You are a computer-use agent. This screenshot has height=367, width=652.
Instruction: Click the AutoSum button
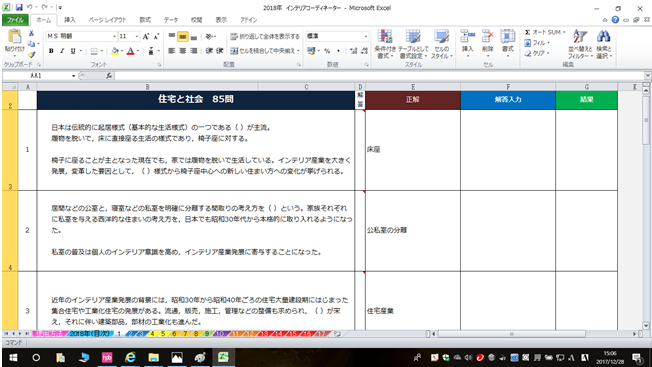pos(544,32)
